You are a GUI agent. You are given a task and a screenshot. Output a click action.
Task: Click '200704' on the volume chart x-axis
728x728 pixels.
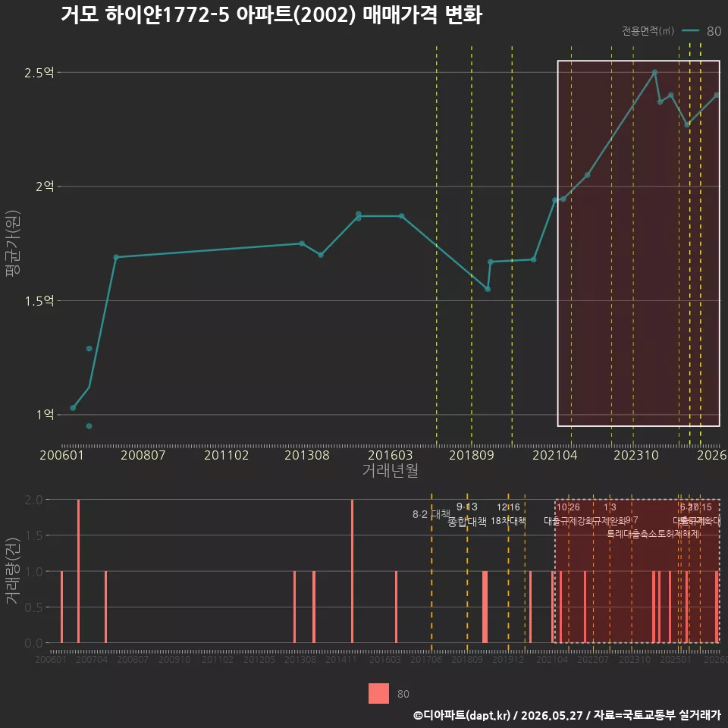click(x=92, y=659)
